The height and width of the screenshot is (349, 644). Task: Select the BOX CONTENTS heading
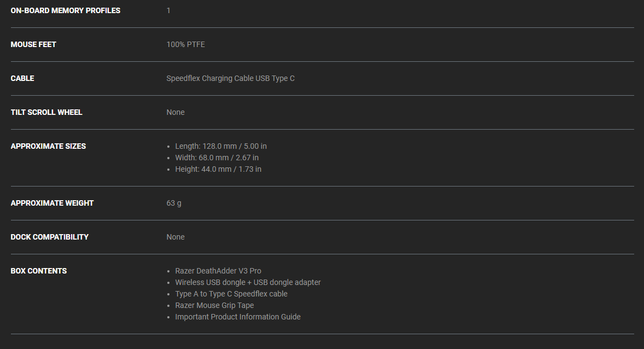click(x=39, y=271)
